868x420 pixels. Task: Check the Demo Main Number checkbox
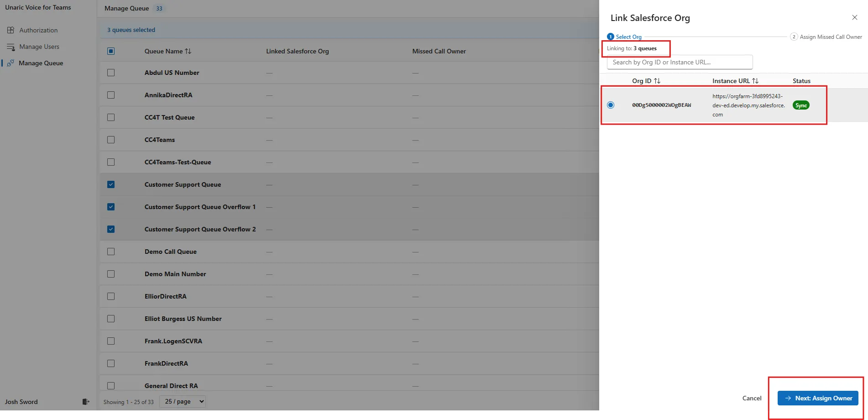coord(111,274)
